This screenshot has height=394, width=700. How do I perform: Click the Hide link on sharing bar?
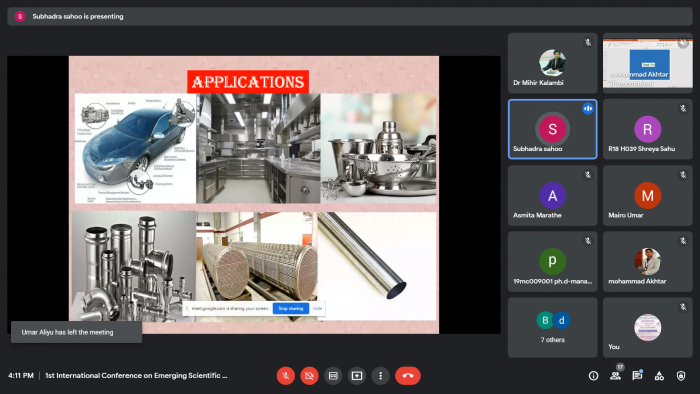317,308
